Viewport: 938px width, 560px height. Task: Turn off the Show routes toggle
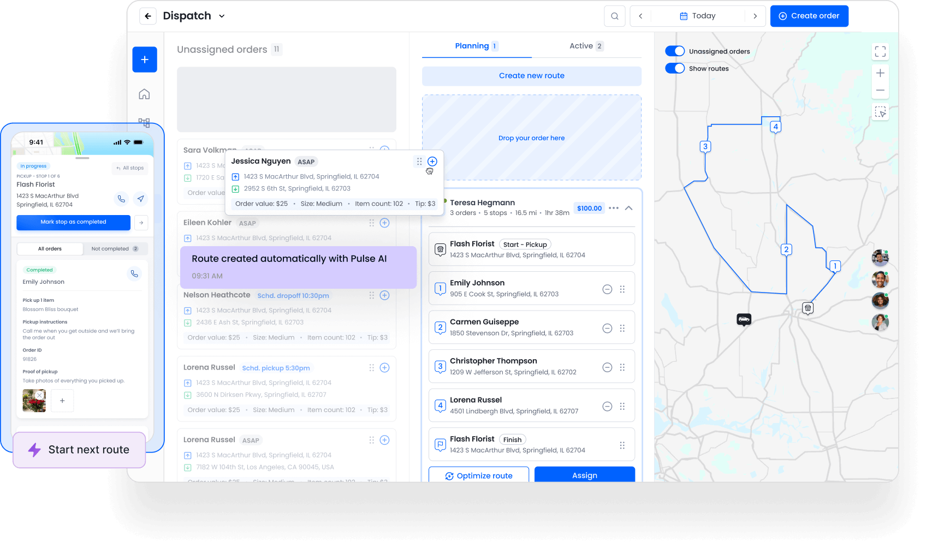[x=675, y=68]
